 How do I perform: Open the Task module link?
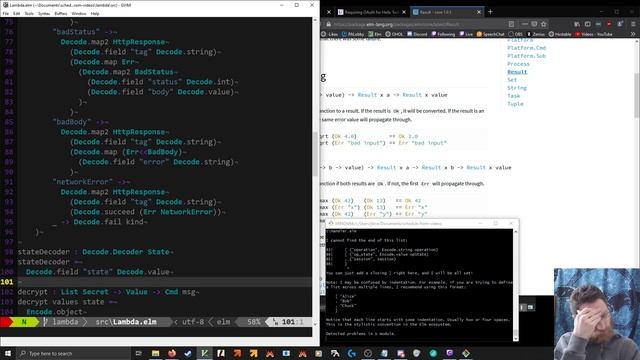click(x=513, y=96)
